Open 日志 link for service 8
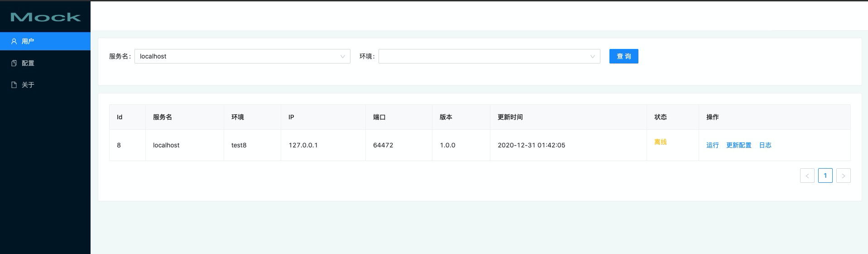 (x=765, y=145)
